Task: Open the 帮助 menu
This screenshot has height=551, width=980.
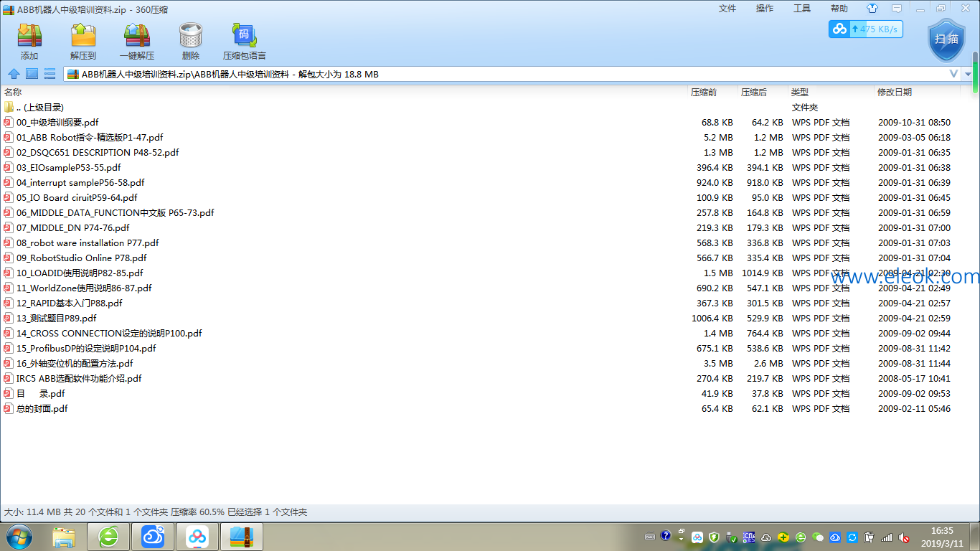Action: tap(839, 9)
